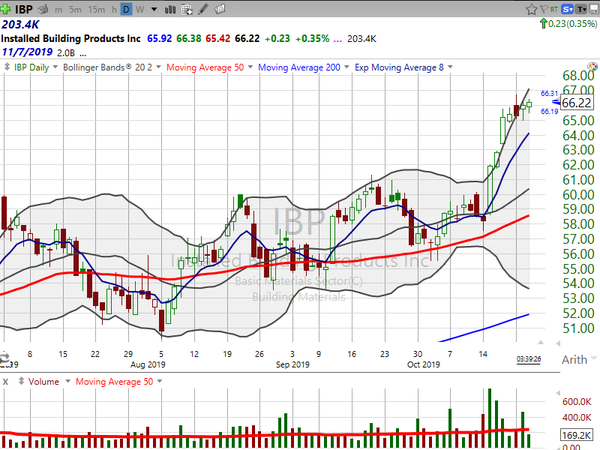Click the green plus add-indicator icon

[x=5, y=9]
